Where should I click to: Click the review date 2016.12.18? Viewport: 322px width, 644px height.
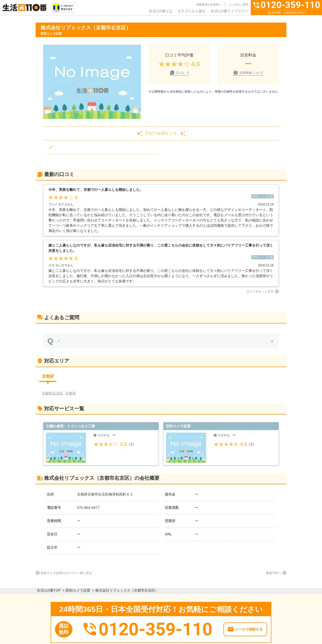tap(266, 265)
